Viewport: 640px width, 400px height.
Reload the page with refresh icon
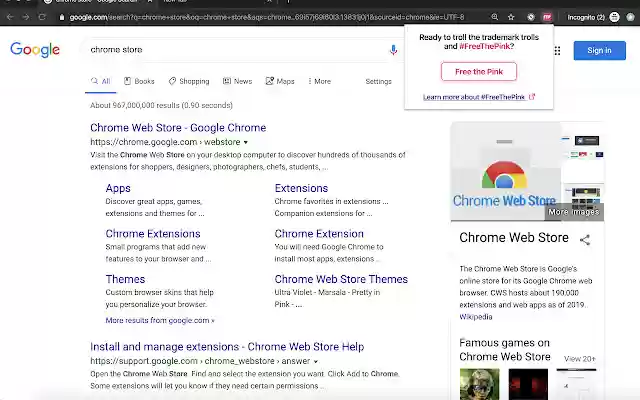(42, 17)
